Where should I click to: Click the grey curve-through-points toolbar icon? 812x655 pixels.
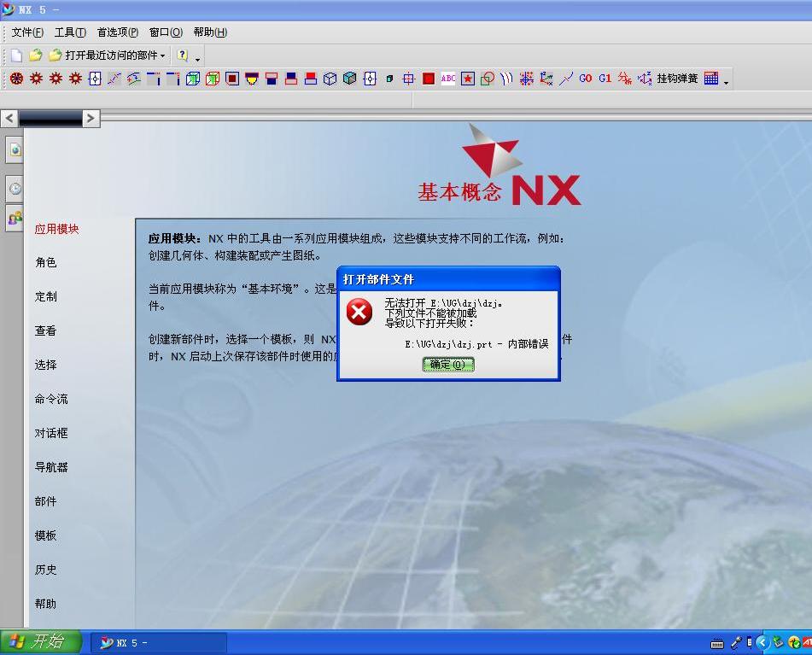pyautogui.click(x=114, y=79)
